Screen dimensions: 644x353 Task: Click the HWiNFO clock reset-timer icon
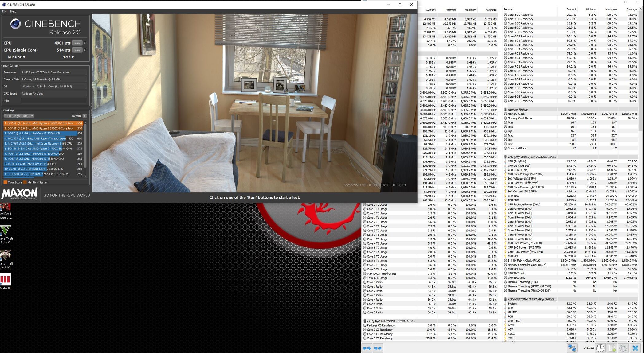click(x=600, y=348)
